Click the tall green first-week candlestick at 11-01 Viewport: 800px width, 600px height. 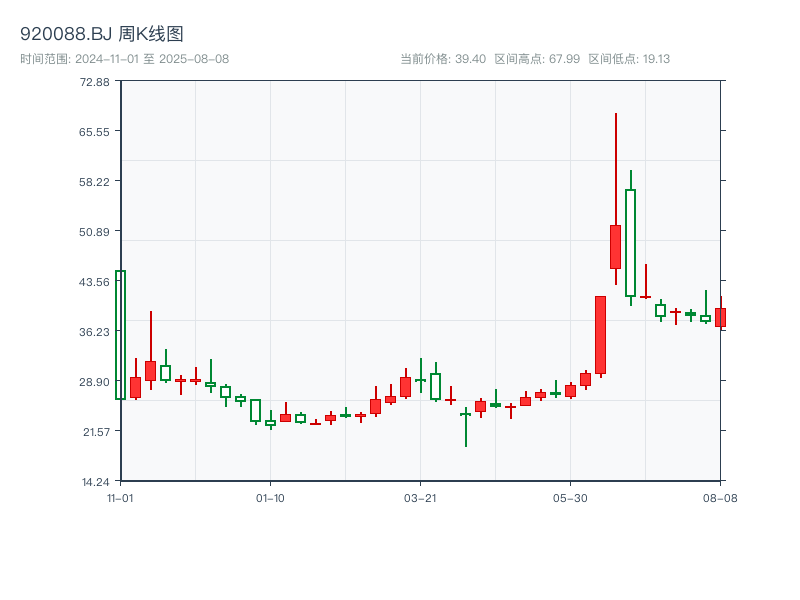click(x=120, y=335)
